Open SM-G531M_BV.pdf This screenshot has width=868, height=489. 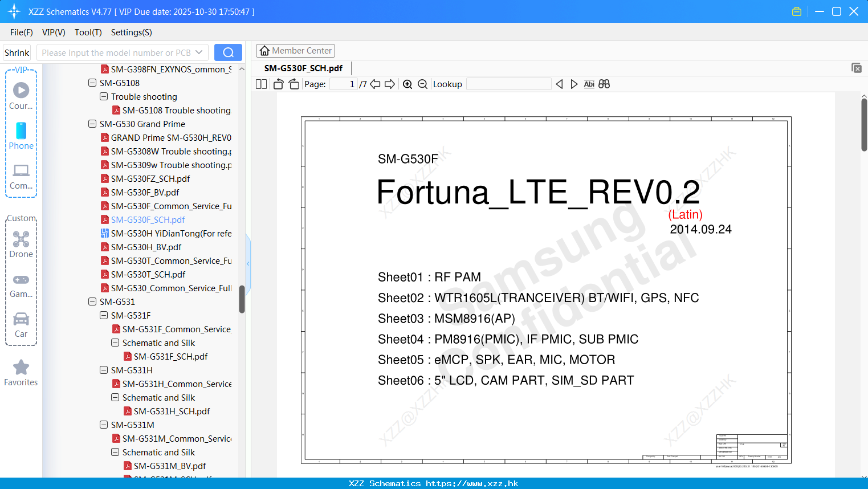click(x=165, y=466)
